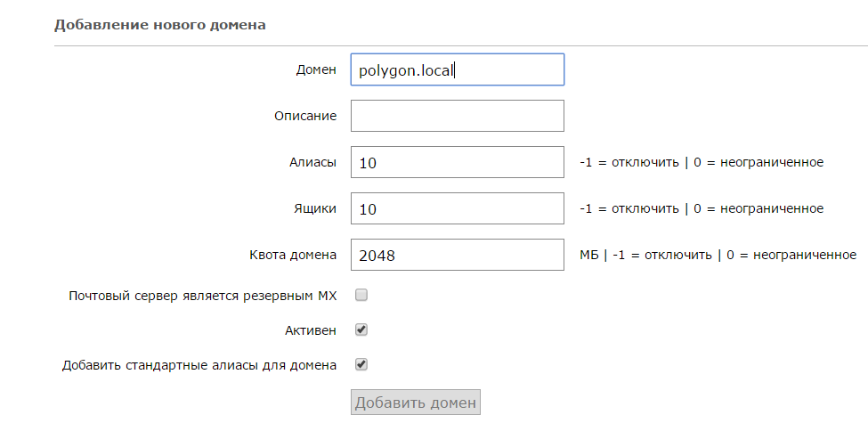Click the Домен field label
The width and height of the screenshot is (868, 423).
316,69
